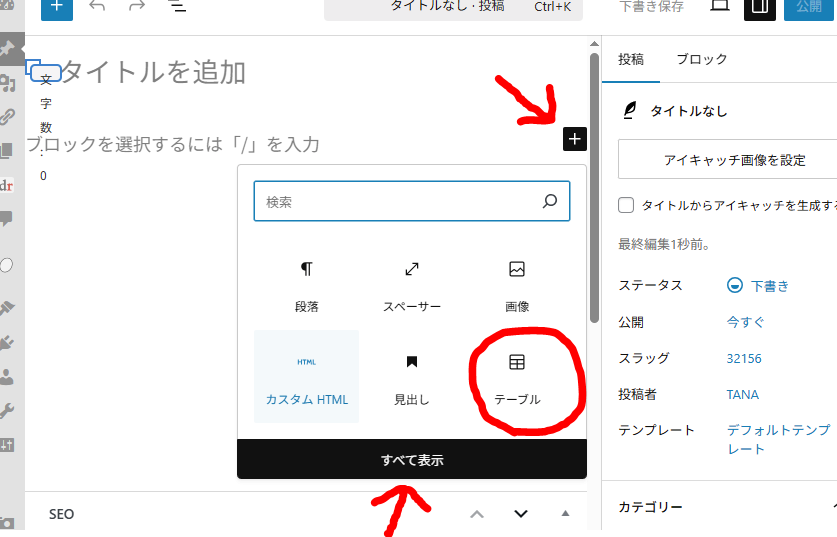Toggle the settings sidebar panel
The width and height of the screenshot is (837, 537).
tap(760, 7)
